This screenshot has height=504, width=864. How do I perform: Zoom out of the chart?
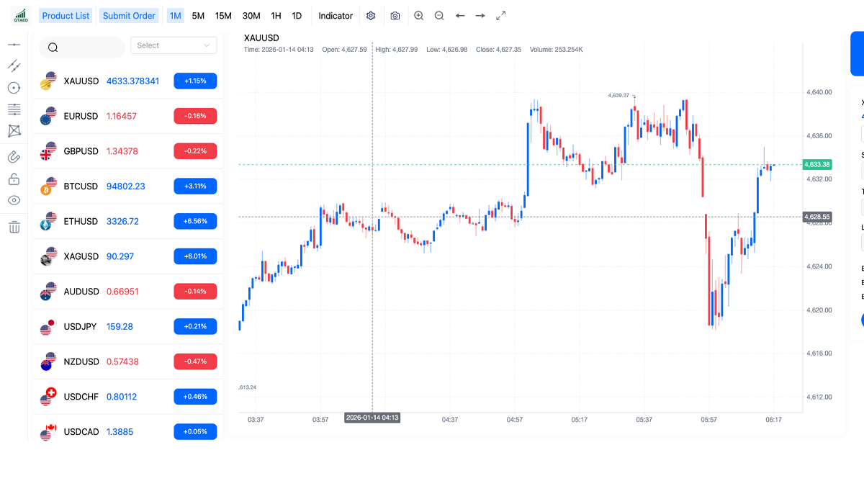(439, 16)
